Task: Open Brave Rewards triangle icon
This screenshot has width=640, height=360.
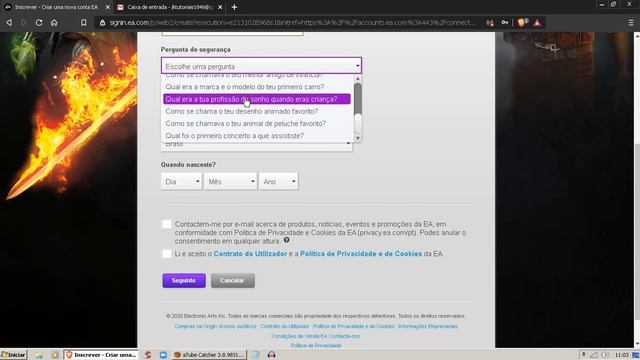Action: click(537, 22)
